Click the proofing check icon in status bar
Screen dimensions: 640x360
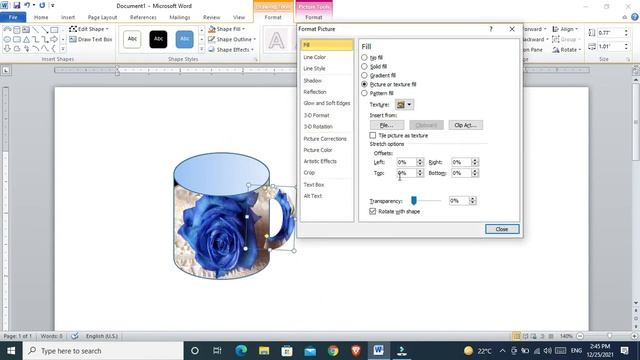tap(75, 336)
